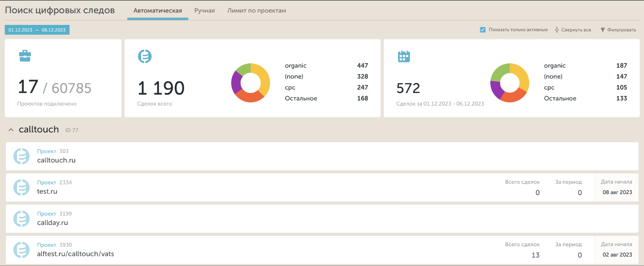Click the calltouch.ru project icon
This screenshot has height=266, width=644.
[x=21, y=156]
